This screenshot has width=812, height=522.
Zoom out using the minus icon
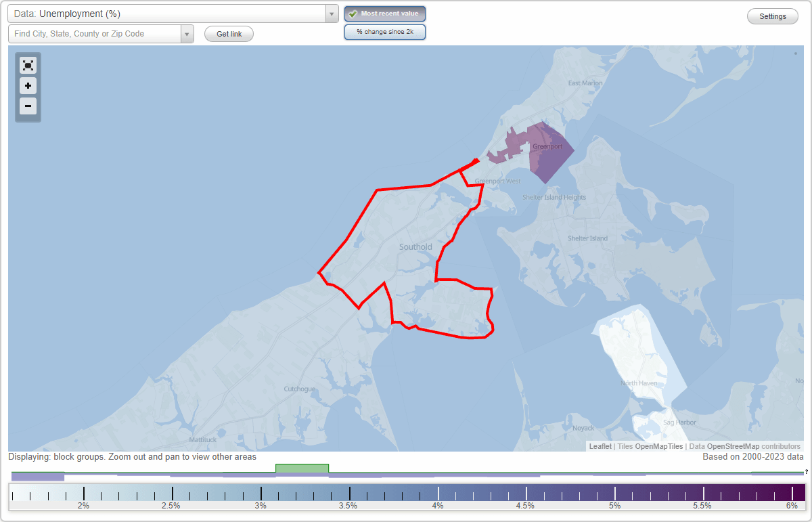(x=28, y=106)
